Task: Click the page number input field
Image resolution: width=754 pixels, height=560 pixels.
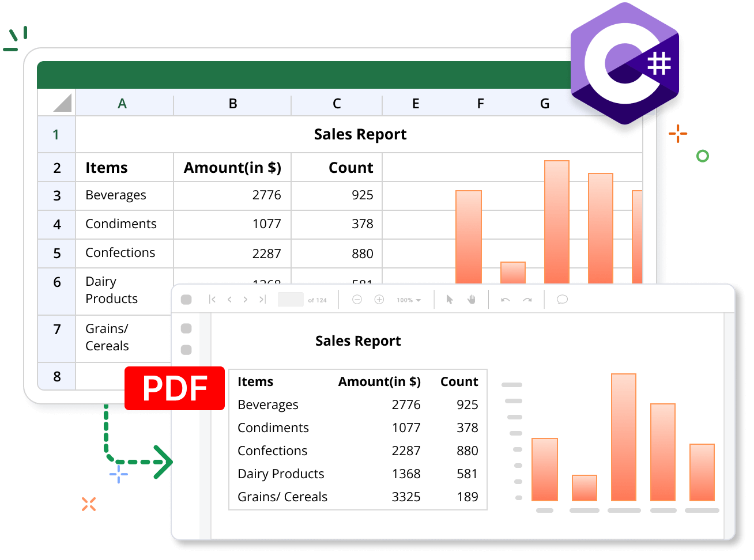Action: [x=290, y=299]
